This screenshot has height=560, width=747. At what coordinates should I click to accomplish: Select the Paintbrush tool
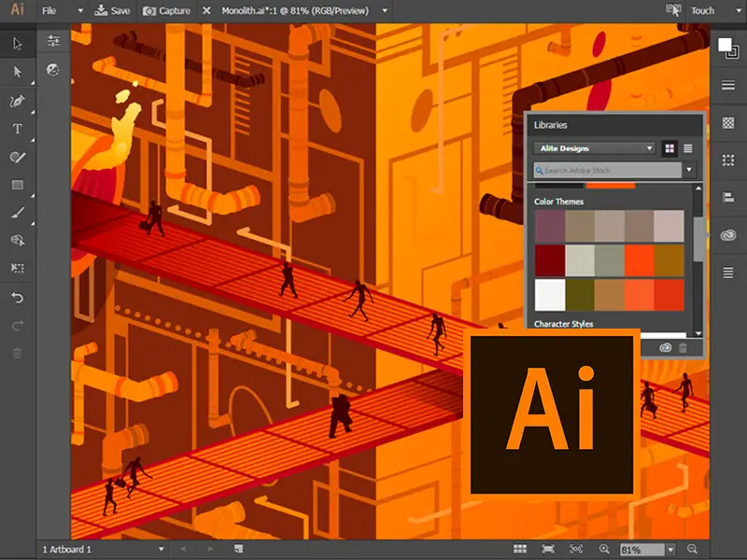(x=17, y=213)
